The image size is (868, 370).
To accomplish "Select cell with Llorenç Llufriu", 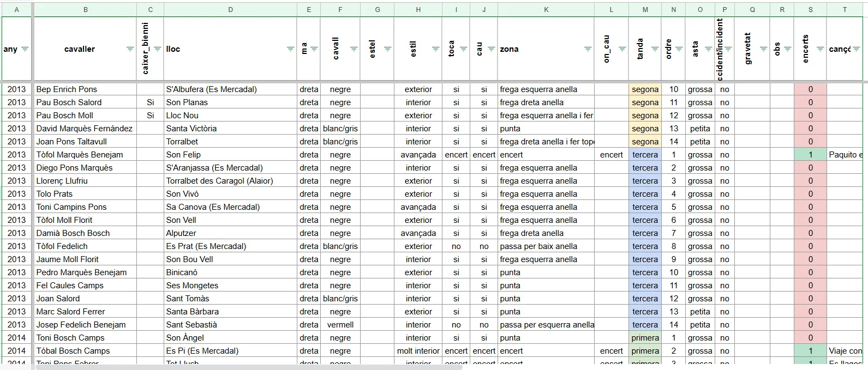I will [x=85, y=181].
